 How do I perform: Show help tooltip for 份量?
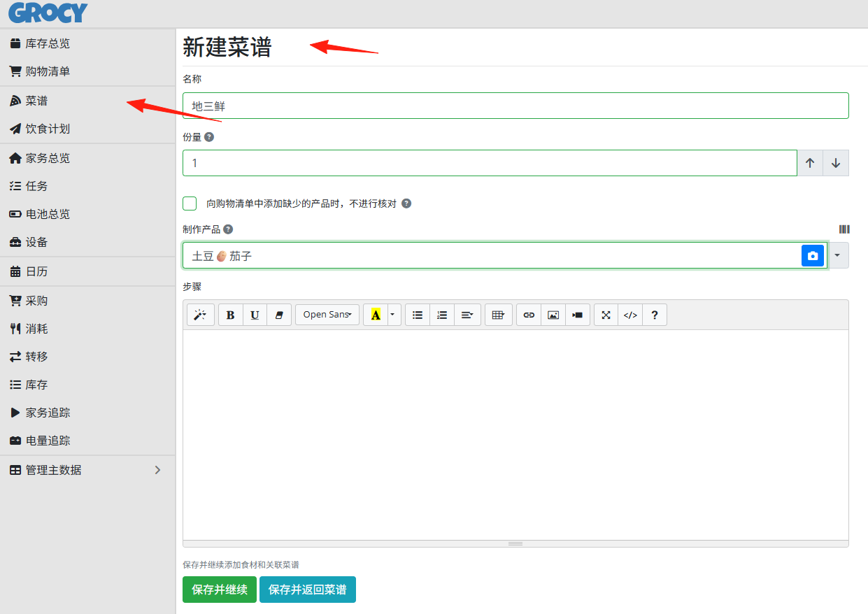pyautogui.click(x=209, y=137)
